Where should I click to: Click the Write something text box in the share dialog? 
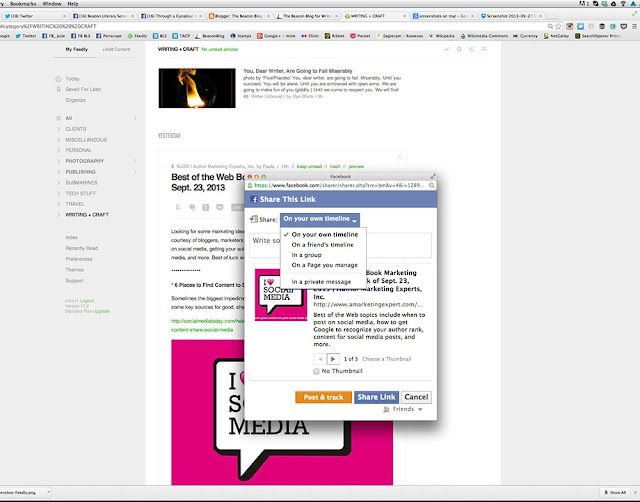point(340,245)
